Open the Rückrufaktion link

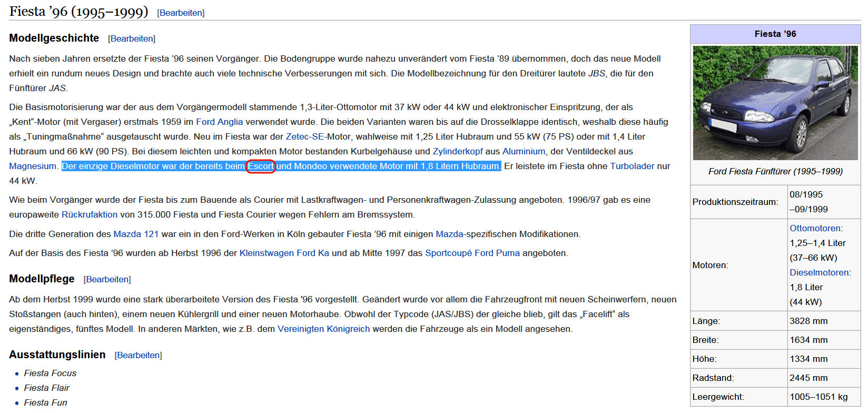(90, 215)
